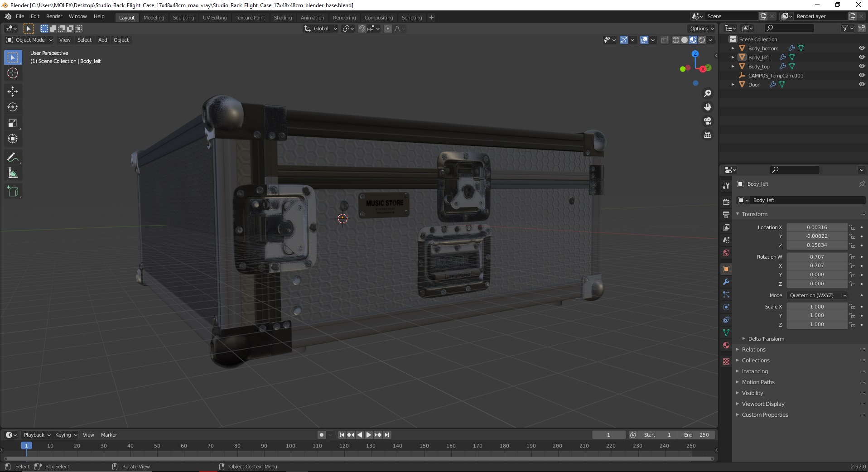Click the End frame 250 field
The height and width of the screenshot is (472, 868).
point(696,435)
